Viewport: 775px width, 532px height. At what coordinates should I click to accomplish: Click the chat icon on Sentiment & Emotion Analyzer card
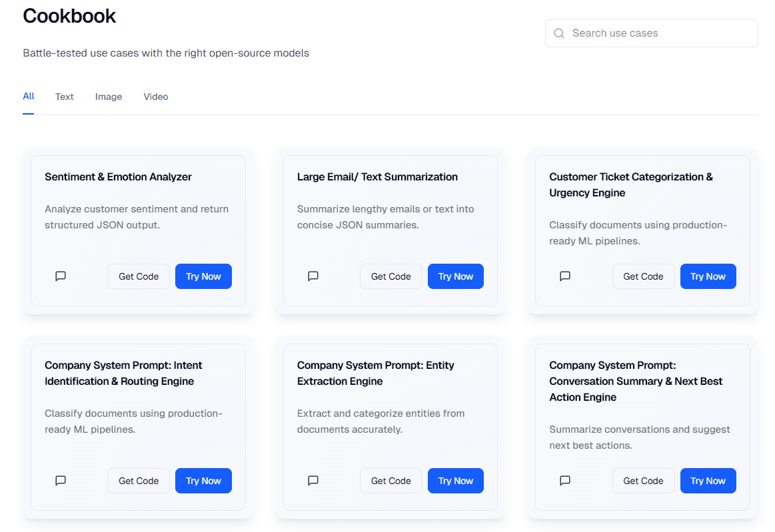click(x=61, y=276)
